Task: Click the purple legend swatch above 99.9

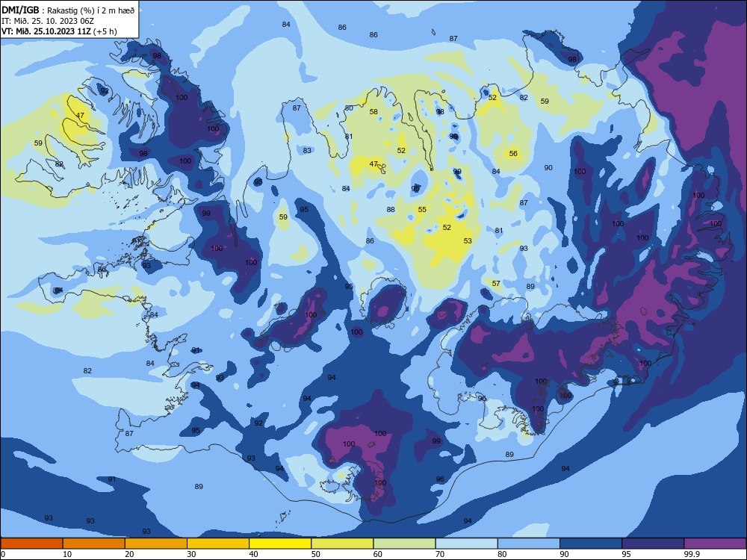Action: [x=715, y=544]
